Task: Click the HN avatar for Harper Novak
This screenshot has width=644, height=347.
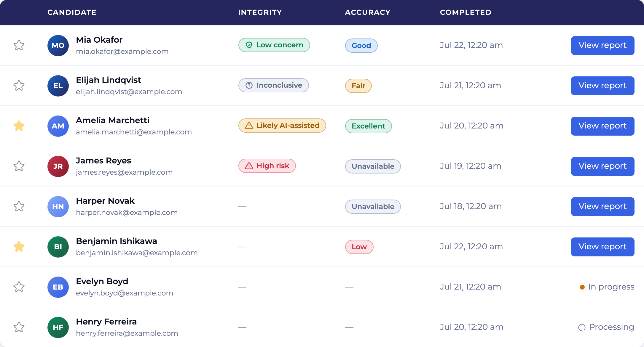Action: click(x=58, y=207)
